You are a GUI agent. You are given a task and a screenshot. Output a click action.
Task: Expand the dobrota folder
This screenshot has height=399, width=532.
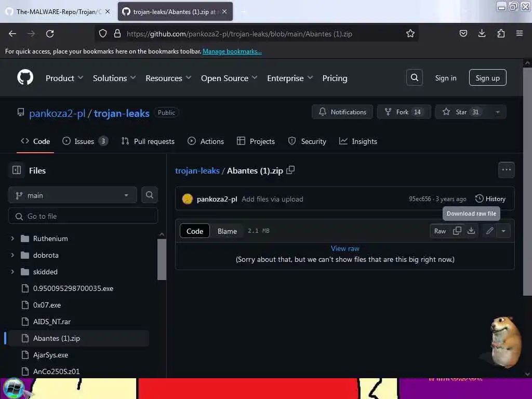12,255
